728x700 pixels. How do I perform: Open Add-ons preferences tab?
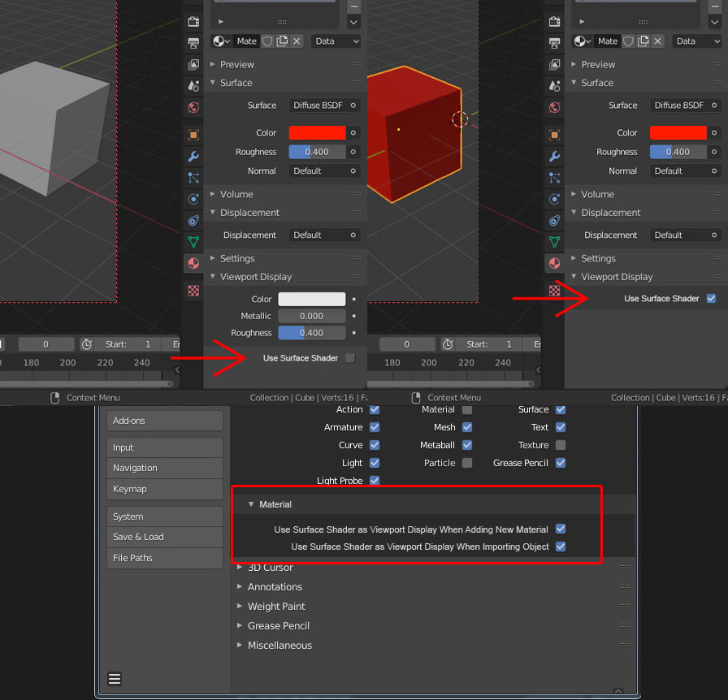pyautogui.click(x=165, y=421)
